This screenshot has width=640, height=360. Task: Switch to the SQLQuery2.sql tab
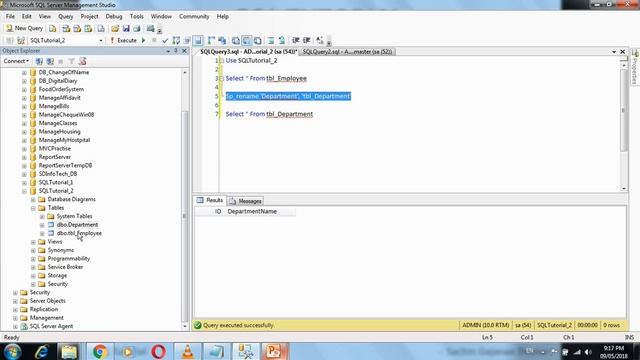pos(347,52)
